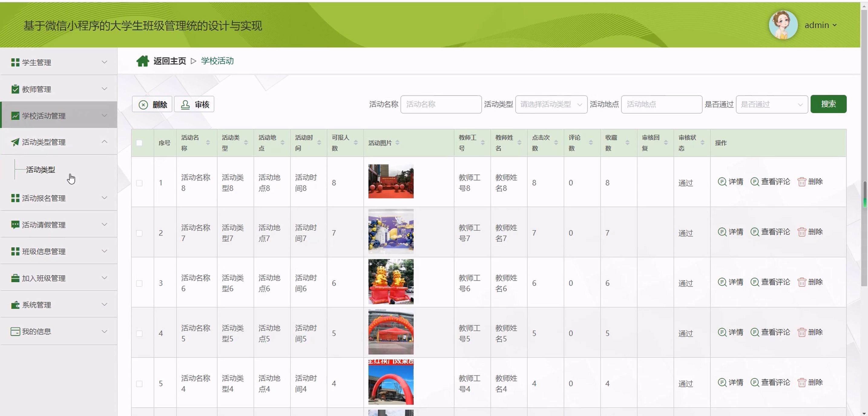The height and width of the screenshot is (416, 868).
Task: Select 活动类型 submenu item
Action: (x=41, y=170)
